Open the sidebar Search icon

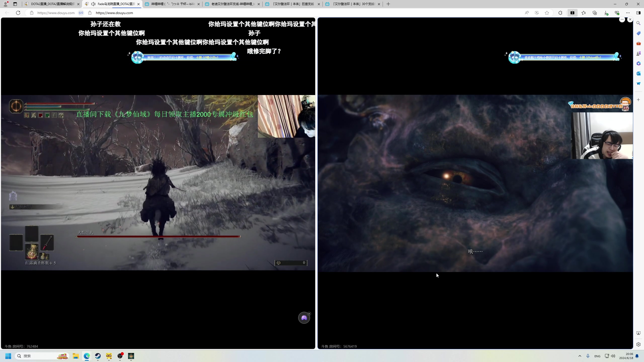[638, 23]
